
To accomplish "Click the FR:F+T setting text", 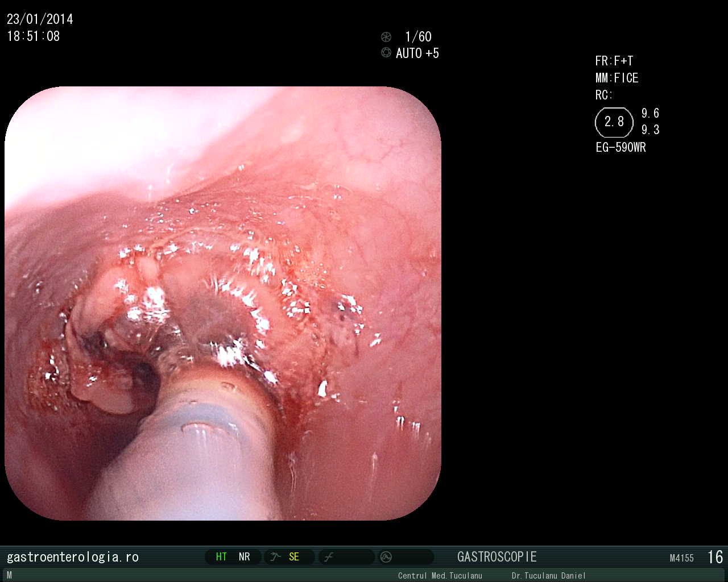I will [x=614, y=61].
